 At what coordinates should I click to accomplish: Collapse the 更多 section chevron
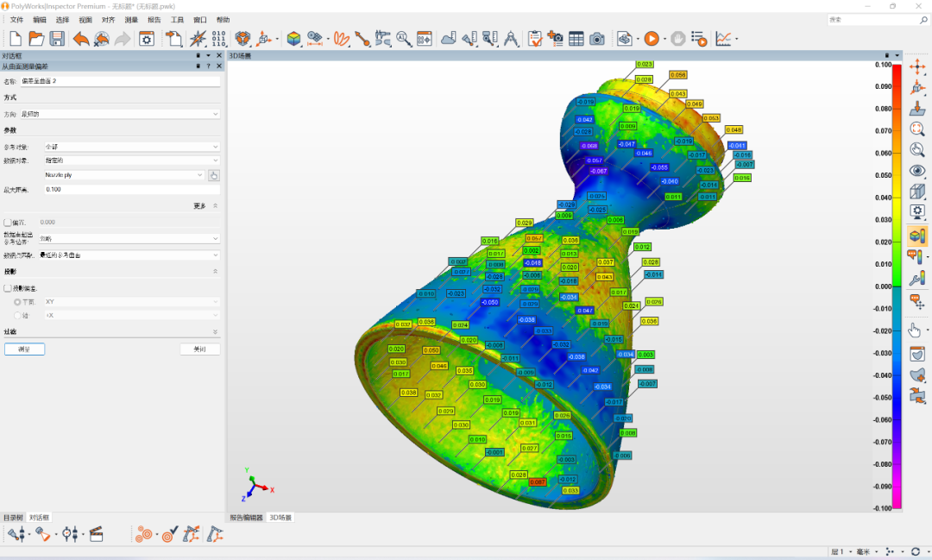click(x=215, y=205)
